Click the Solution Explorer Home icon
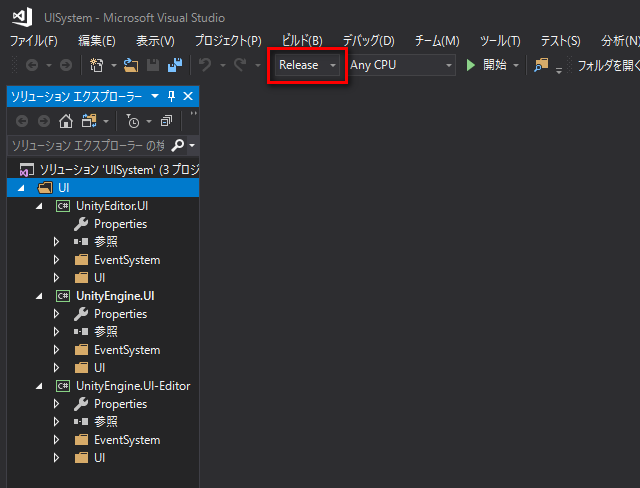 coord(66,121)
